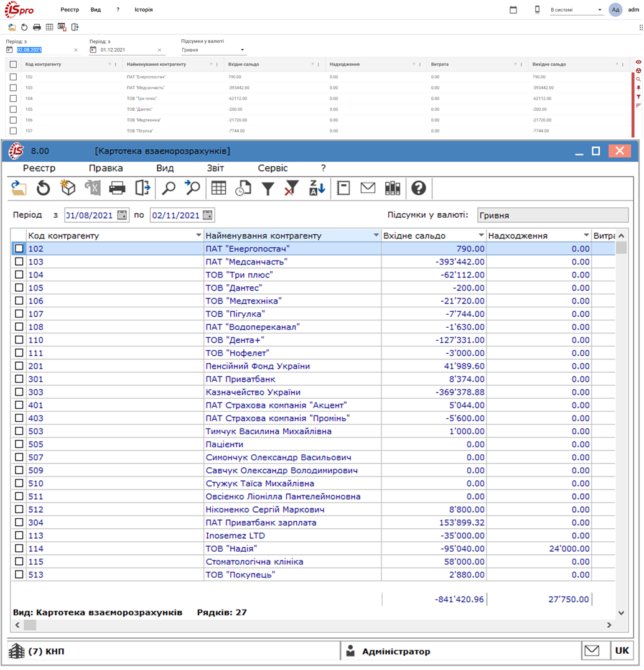The image size is (644, 670).
Task: Click red pin icon in web sidebar
Action: (x=638, y=88)
